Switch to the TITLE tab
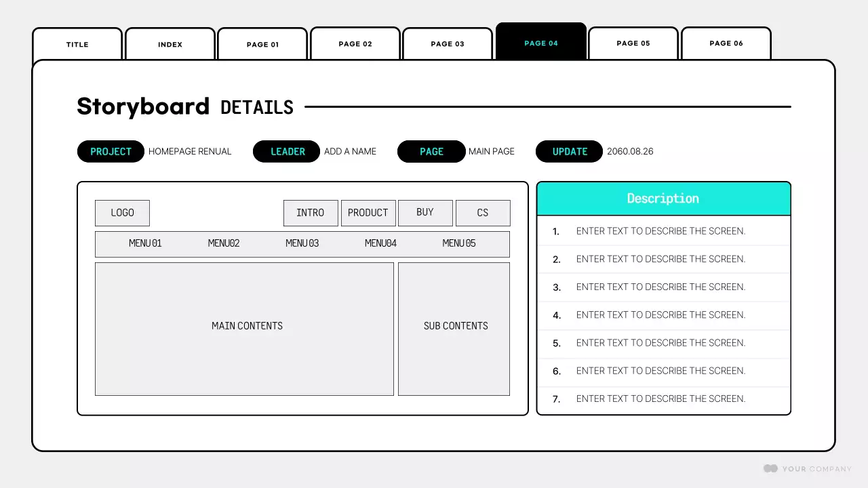The height and width of the screenshot is (488, 868). (77, 43)
